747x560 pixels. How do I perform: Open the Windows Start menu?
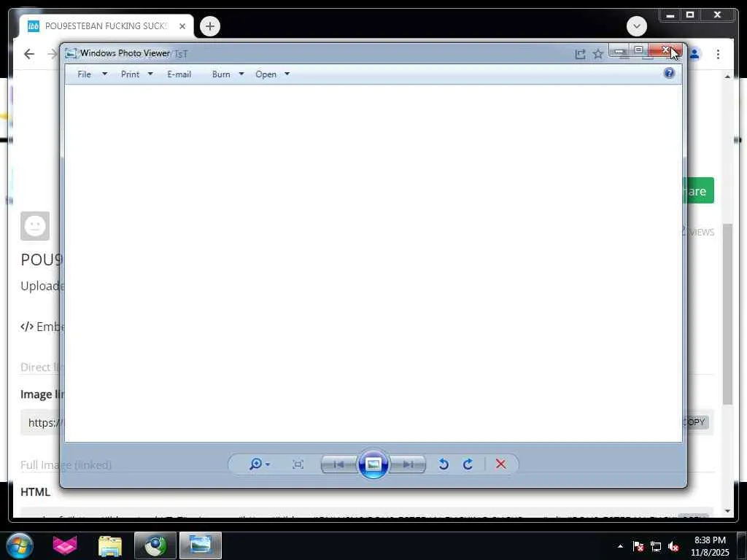coord(20,545)
